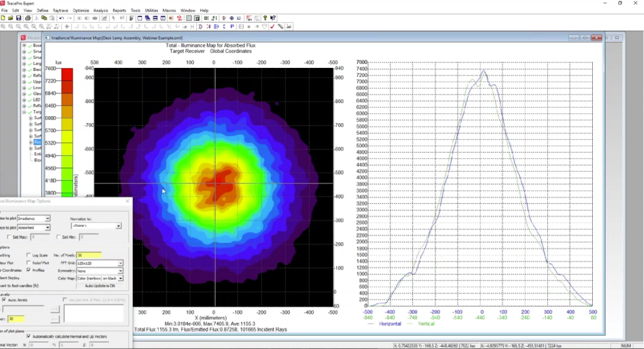Toggle the Auto levels checkbox

4,300
